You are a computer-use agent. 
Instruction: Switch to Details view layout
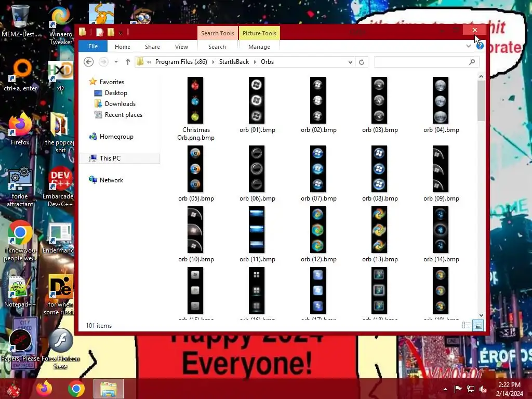pos(467,325)
